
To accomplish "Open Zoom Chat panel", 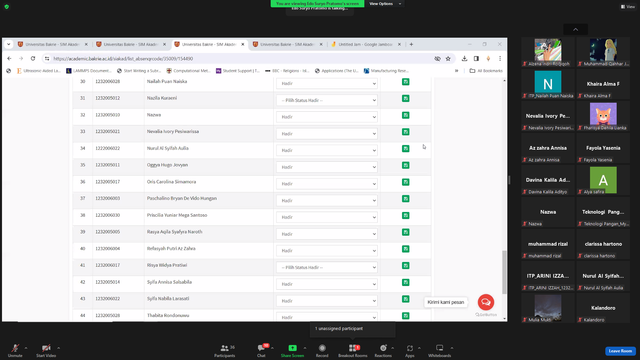I will pyautogui.click(x=261, y=350).
